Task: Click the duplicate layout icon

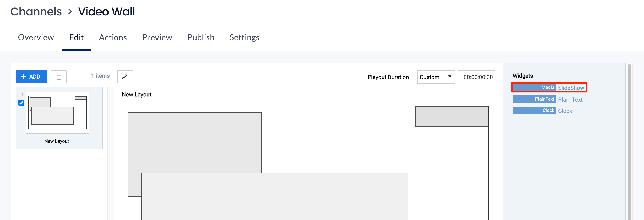Action: point(58,77)
